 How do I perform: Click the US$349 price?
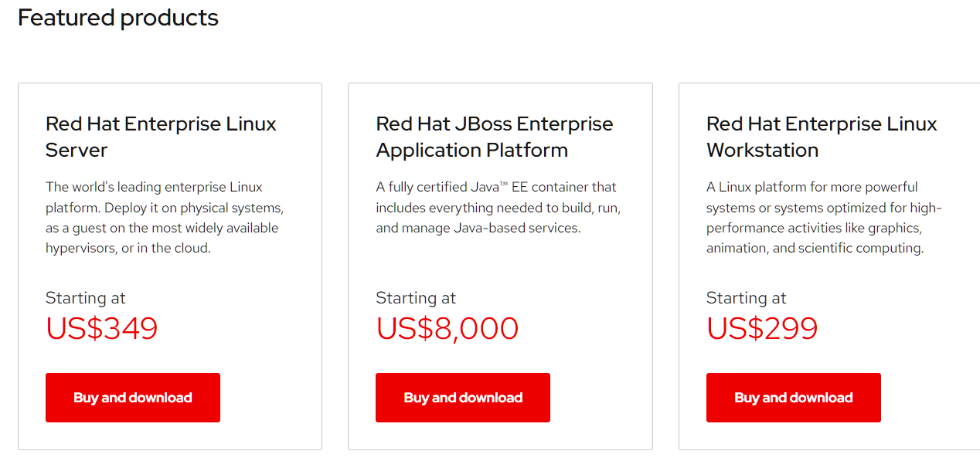(102, 329)
